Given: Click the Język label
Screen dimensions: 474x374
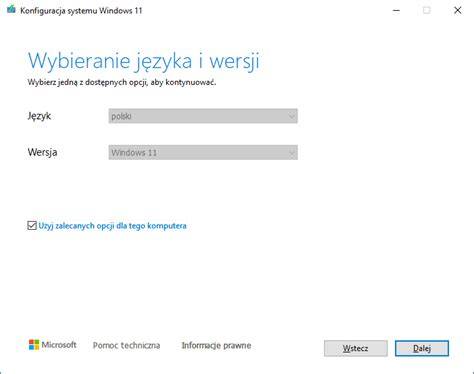Looking at the screenshot, I should click(x=39, y=116).
